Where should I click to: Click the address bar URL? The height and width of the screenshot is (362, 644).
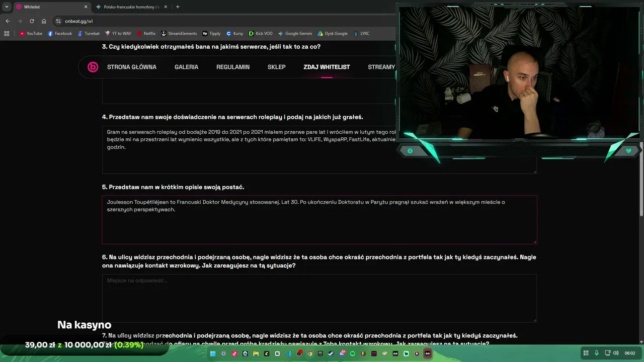(x=79, y=21)
